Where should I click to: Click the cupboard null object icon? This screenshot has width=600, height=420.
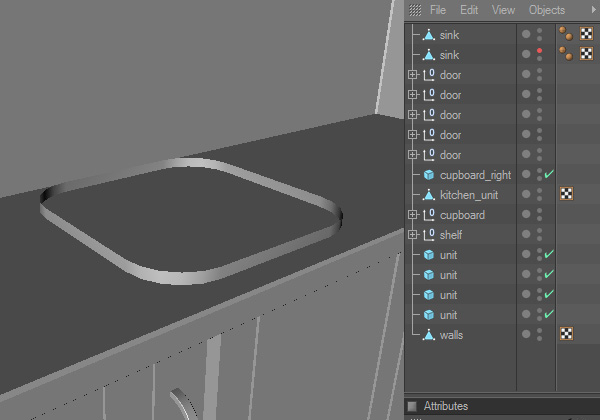coord(429,215)
